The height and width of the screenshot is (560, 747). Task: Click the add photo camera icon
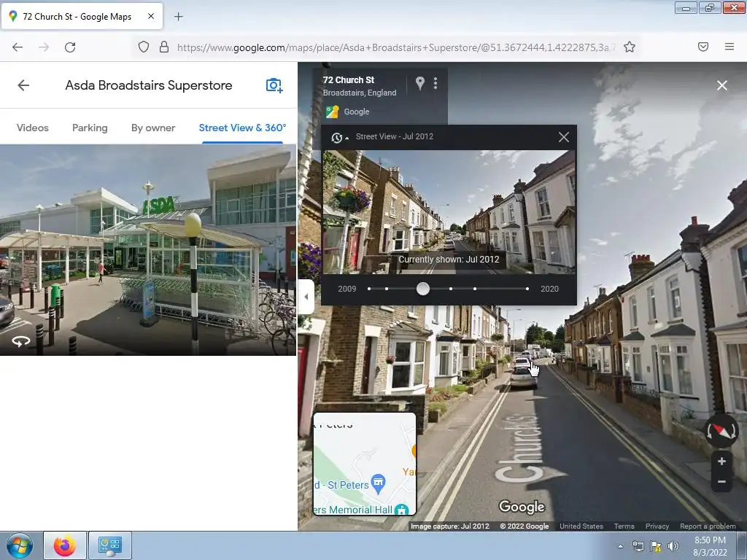point(274,85)
